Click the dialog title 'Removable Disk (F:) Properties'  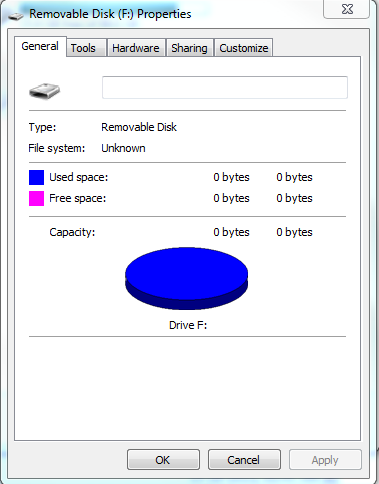(110, 14)
